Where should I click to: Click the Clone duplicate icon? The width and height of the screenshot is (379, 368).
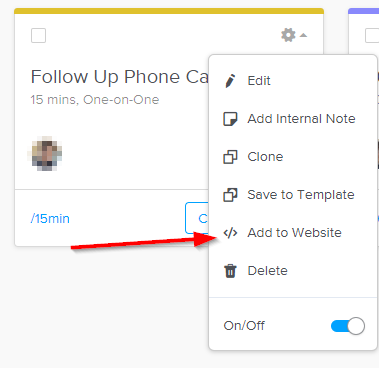pos(230,157)
